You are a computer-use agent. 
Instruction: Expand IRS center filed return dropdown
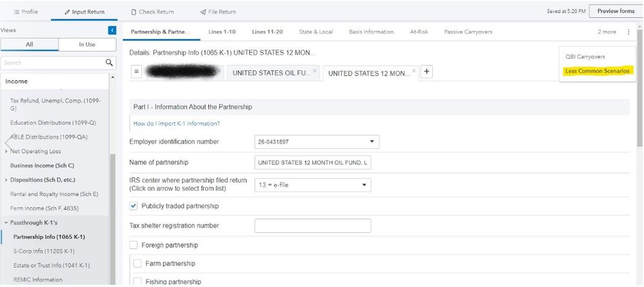(x=363, y=185)
